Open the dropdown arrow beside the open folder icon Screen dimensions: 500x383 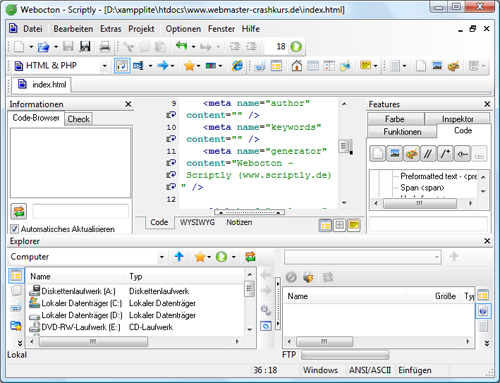(56, 47)
